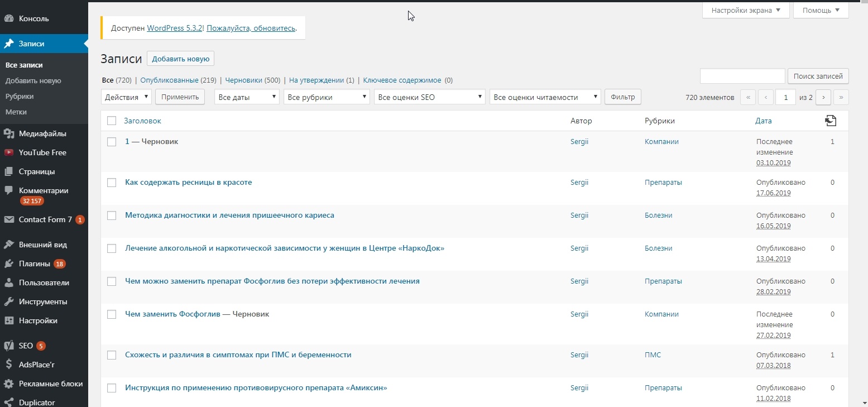This screenshot has height=407, width=868.
Task: Check 'Чем можно заменить препарат Фосфоглив' box
Action: pyautogui.click(x=112, y=281)
